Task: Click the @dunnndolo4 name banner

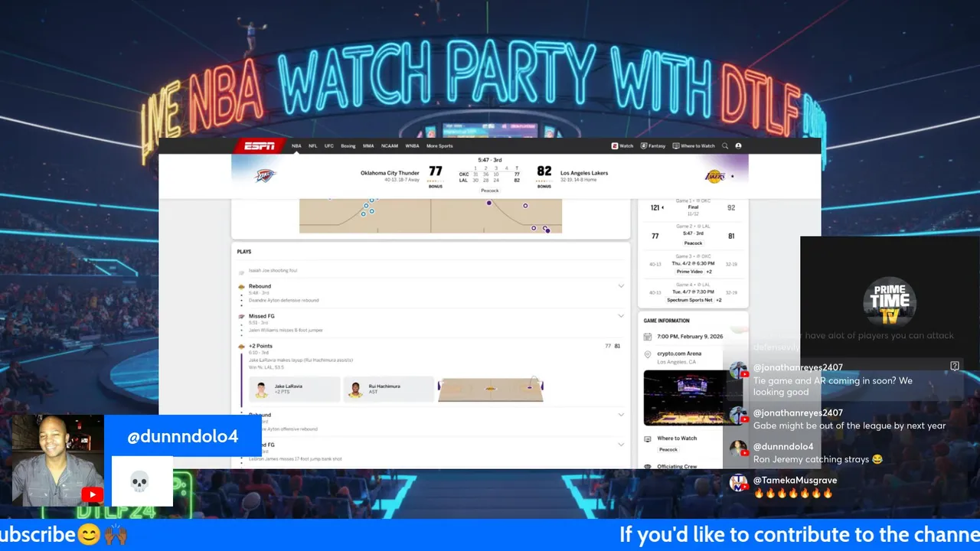Action: pos(182,436)
